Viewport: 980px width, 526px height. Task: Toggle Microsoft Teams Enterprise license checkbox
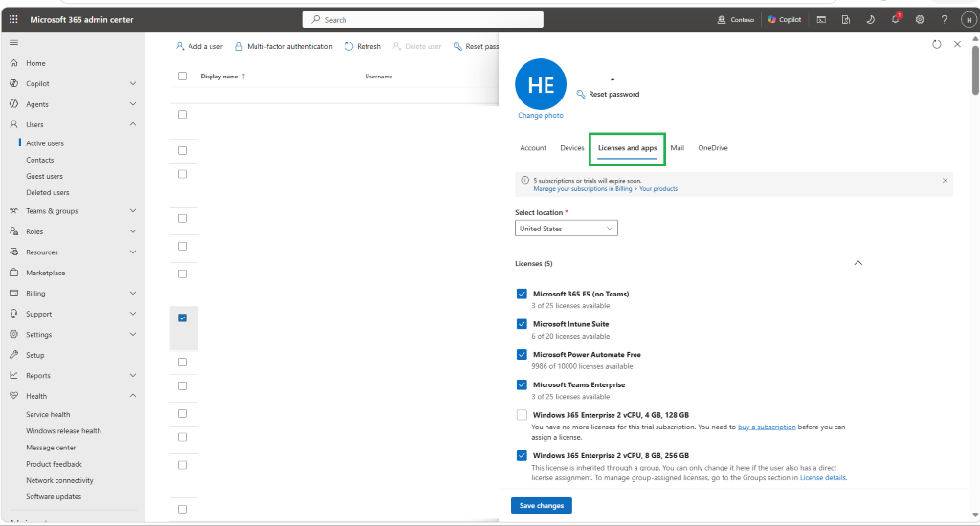[522, 384]
